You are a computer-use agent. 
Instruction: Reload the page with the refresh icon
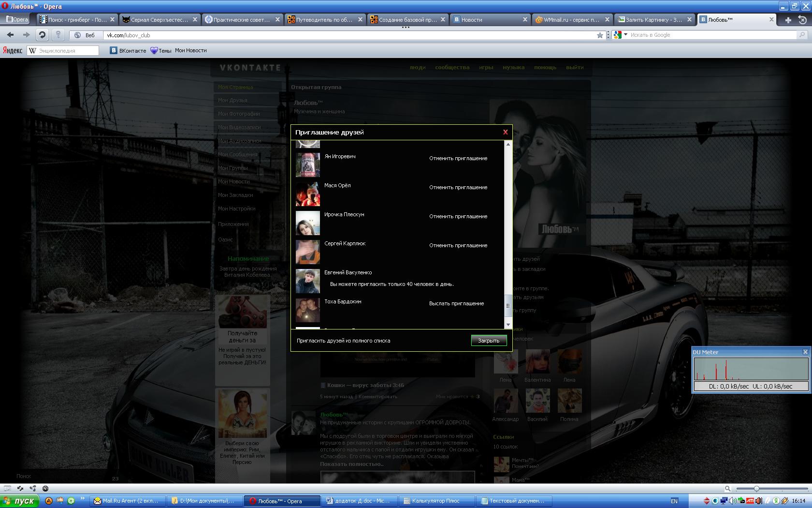(x=42, y=35)
